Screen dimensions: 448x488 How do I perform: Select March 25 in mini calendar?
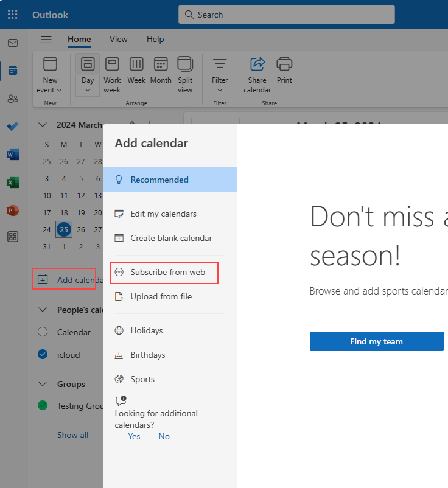64,229
